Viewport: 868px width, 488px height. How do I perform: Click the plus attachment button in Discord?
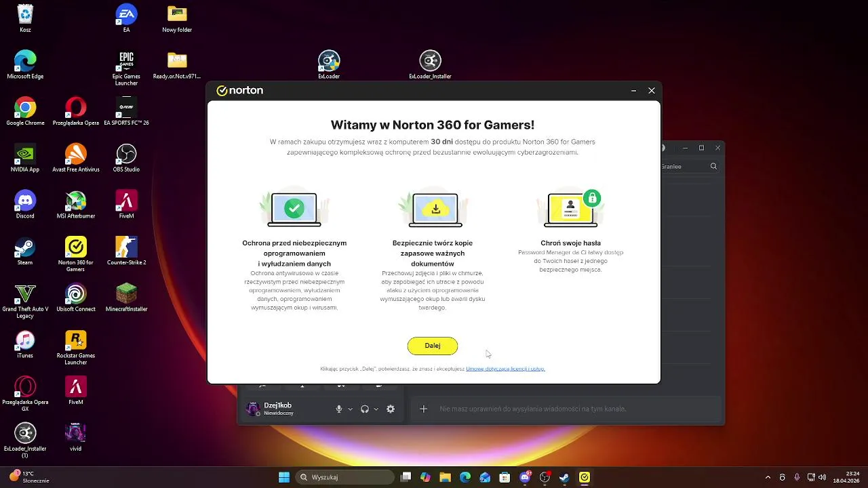(x=423, y=409)
